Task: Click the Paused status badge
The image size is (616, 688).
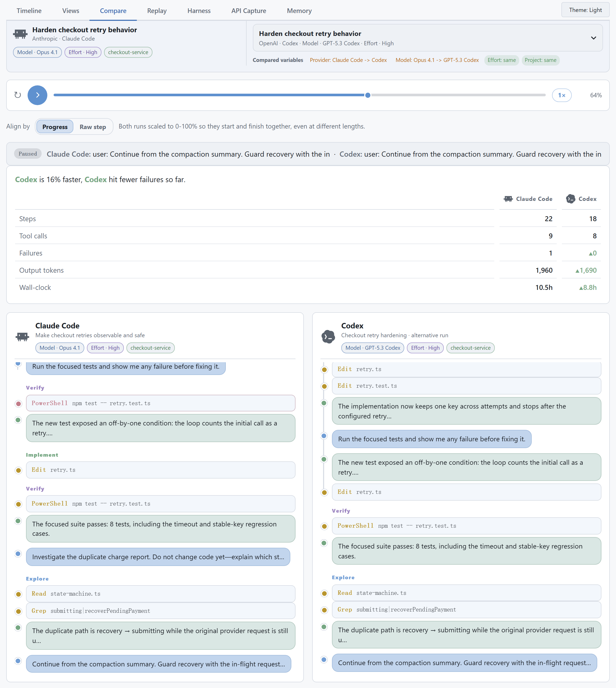Action: coord(28,154)
